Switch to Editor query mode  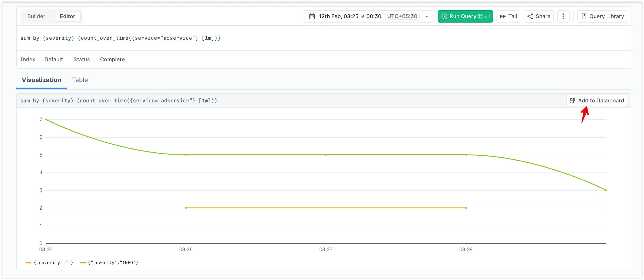(x=67, y=17)
